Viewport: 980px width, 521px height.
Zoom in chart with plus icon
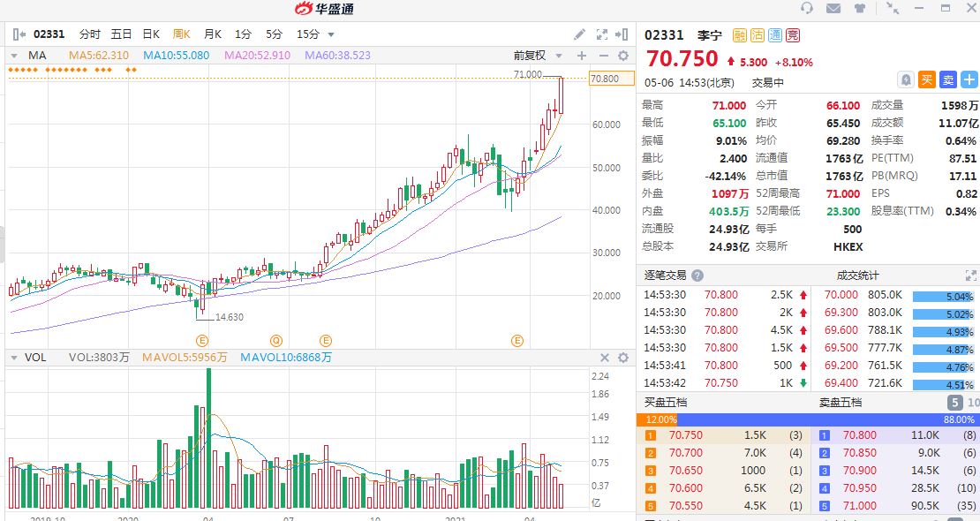pyautogui.click(x=582, y=56)
